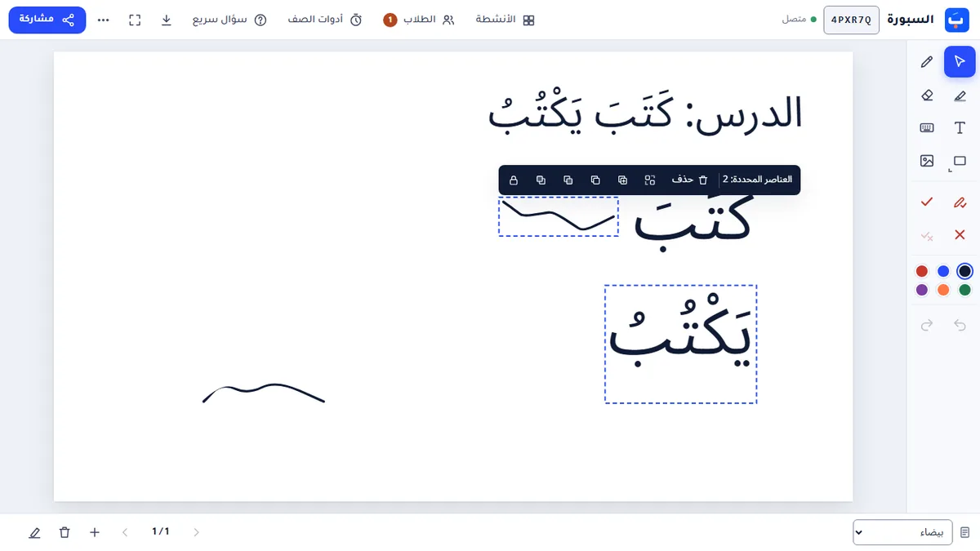Duplicate the selected elements with plus icon
This screenshot has height=551, width=980.
623,180
